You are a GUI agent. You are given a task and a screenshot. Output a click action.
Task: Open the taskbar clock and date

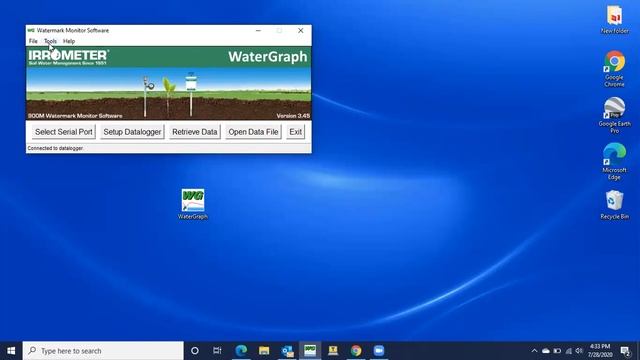(x=600, y=351)
